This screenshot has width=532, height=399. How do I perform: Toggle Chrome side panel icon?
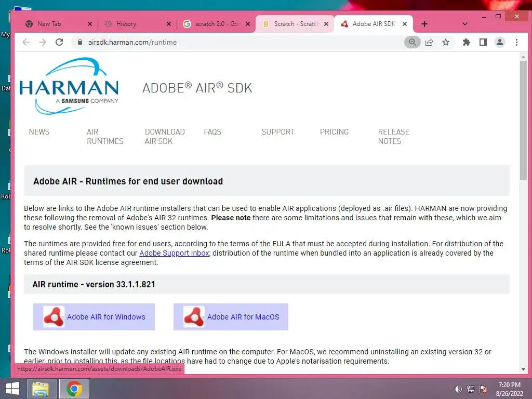483,42
